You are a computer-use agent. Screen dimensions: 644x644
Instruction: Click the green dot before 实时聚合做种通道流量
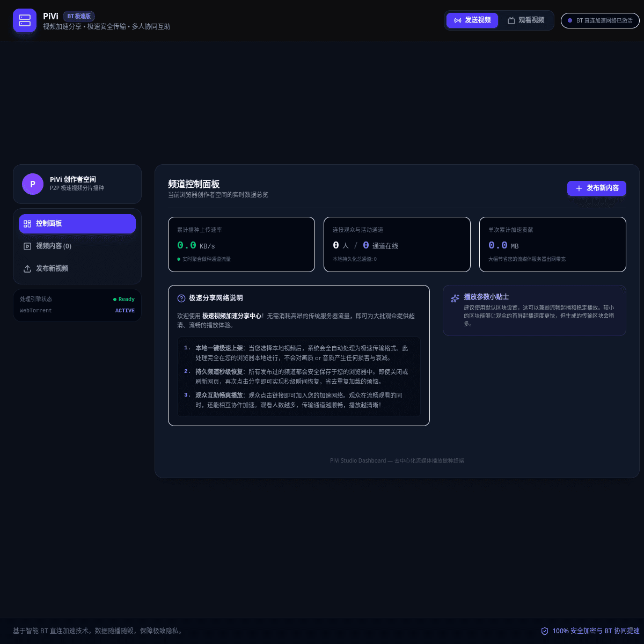(179, 259)
